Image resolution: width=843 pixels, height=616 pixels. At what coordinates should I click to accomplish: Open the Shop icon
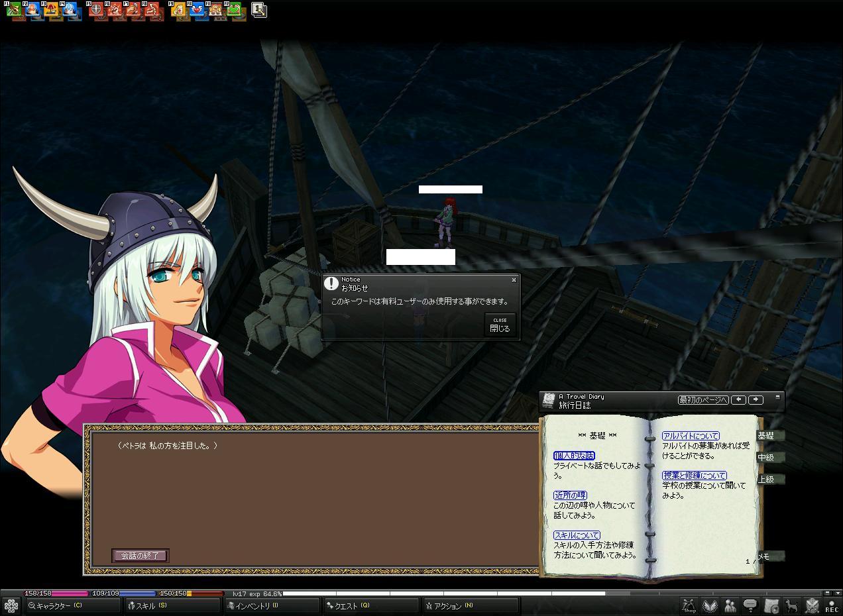tap(690, 605)
